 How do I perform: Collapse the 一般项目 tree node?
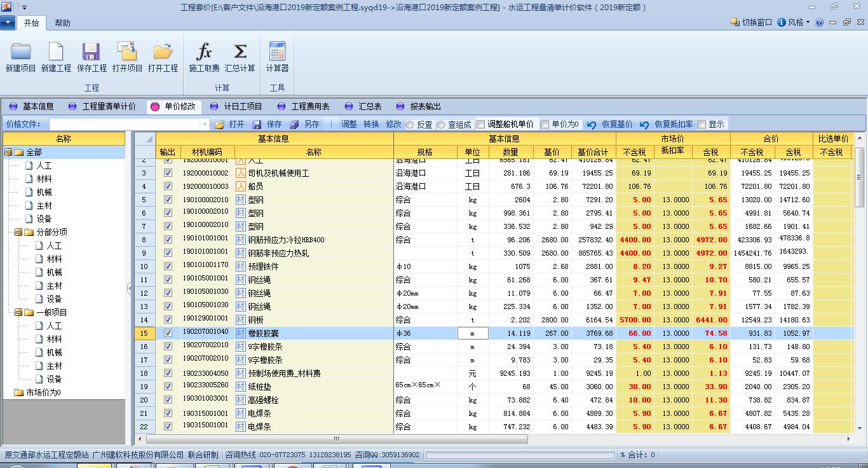click(x=18, y=313)
